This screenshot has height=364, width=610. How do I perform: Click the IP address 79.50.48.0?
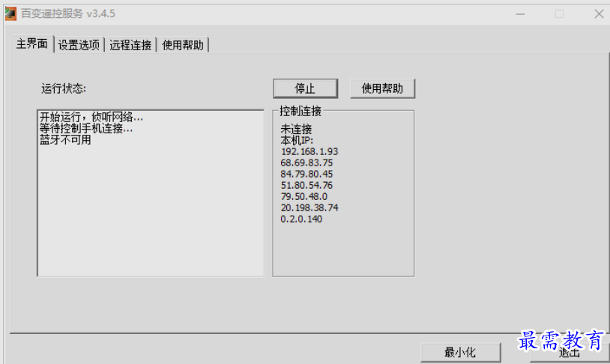tap(304, 196)
